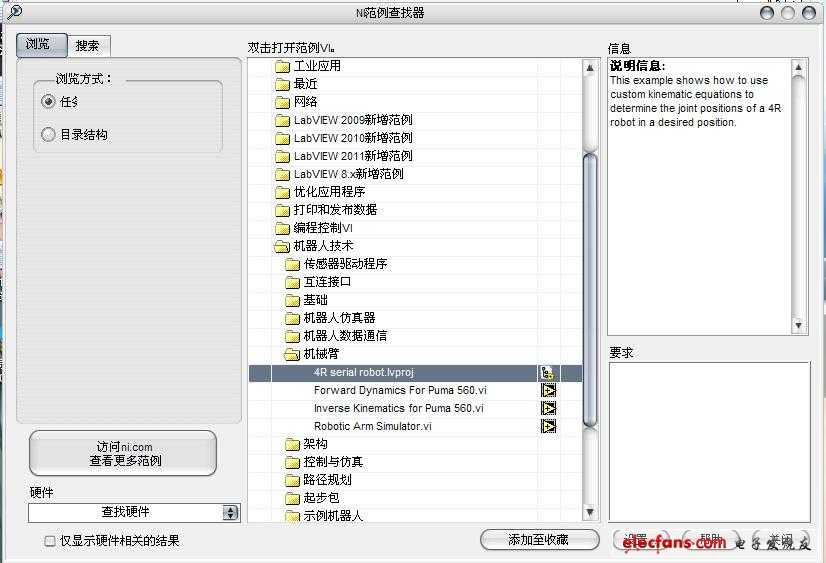Select Inverse Kinematics for Puma 560.vi
The height and width of the screenshot is (563, 826).
416,409
